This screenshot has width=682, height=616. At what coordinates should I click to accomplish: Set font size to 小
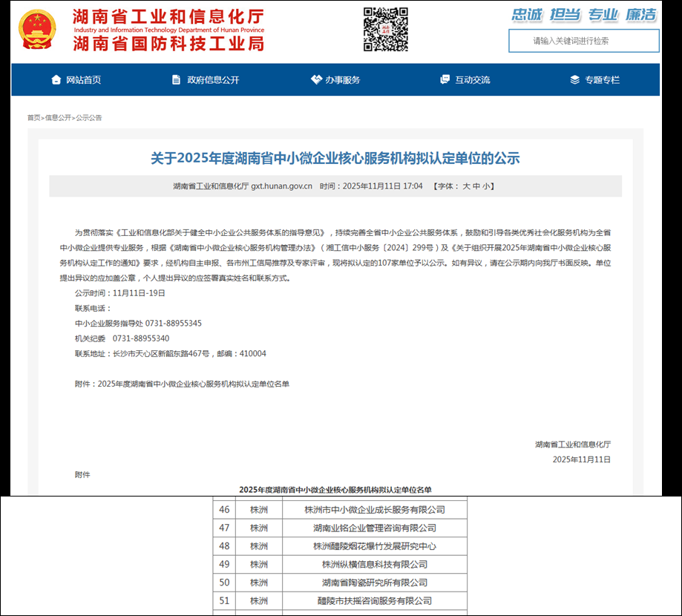486,186
